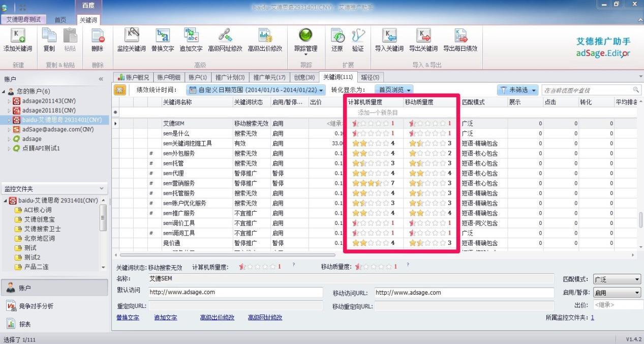Click the 默认访问 URL input field
The image size is (644, 344).
coord(236,293)
